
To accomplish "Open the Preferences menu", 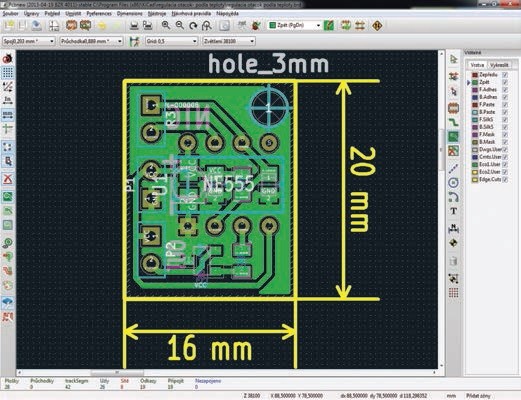I will pyautogui.click(x=99, y=14).
